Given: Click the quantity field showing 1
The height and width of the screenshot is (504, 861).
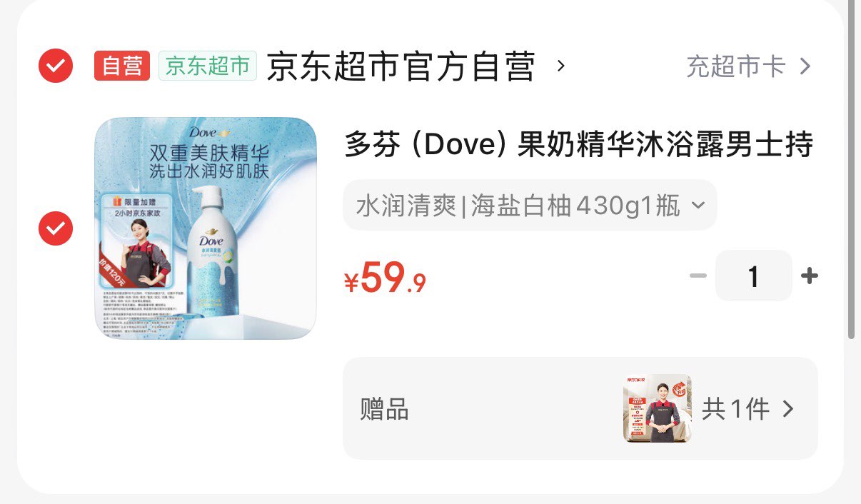Looking at the screenshot, I should point(754,276).
